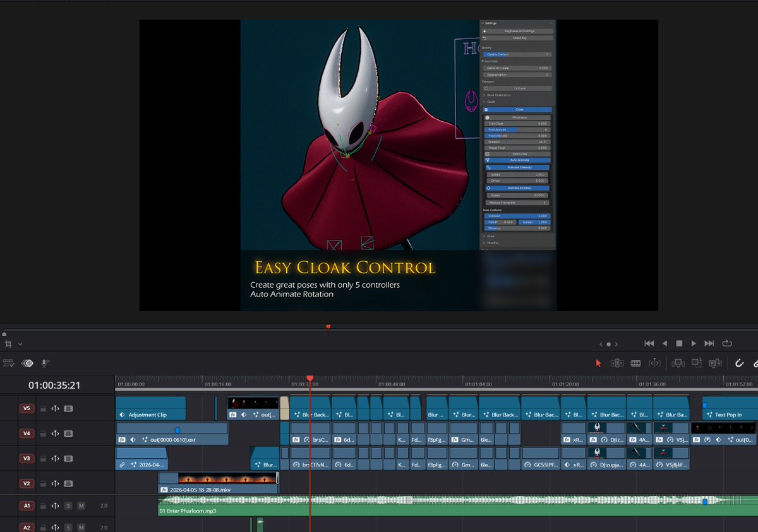Click the 01:01:36:00 ruler timestamp

point(654,383)
